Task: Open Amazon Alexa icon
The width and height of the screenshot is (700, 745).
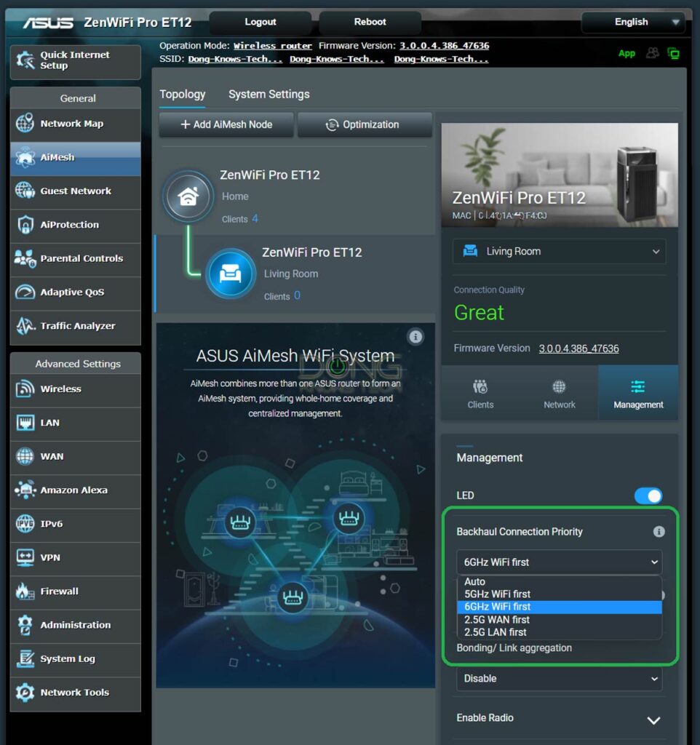Action: pos(25,490)
